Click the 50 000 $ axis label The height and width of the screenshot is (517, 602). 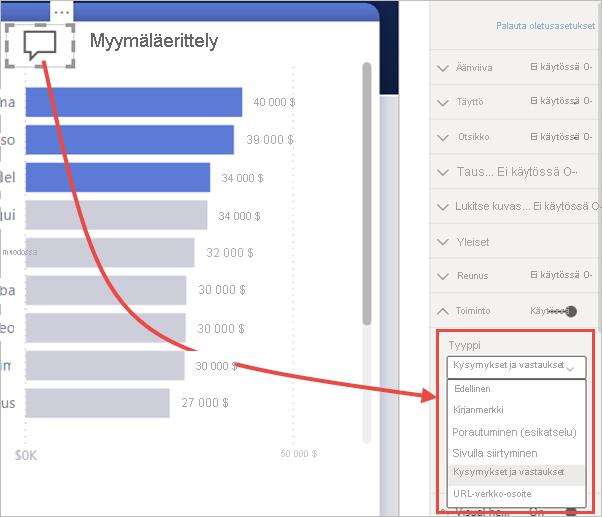point(299,454)
